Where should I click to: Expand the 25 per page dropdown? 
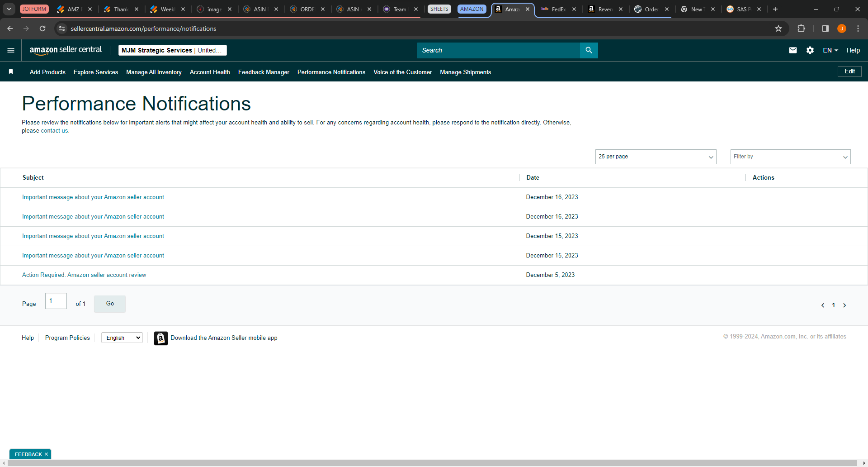pos(656,157)
